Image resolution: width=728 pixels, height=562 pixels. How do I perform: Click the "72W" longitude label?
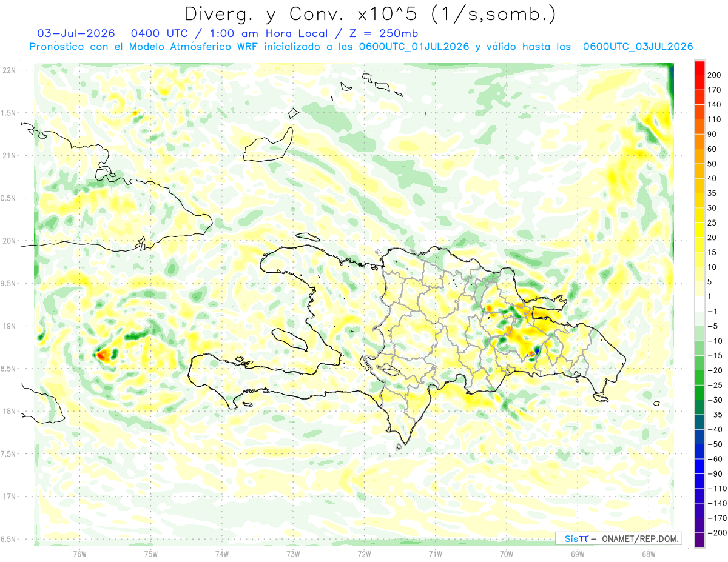click(364, 554)
